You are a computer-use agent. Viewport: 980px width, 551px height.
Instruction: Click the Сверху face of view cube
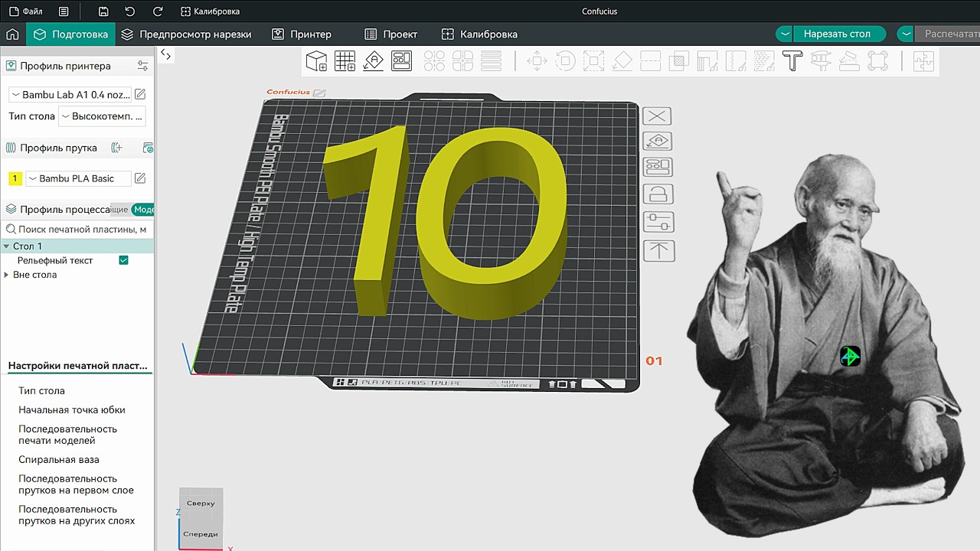(201, 503)
